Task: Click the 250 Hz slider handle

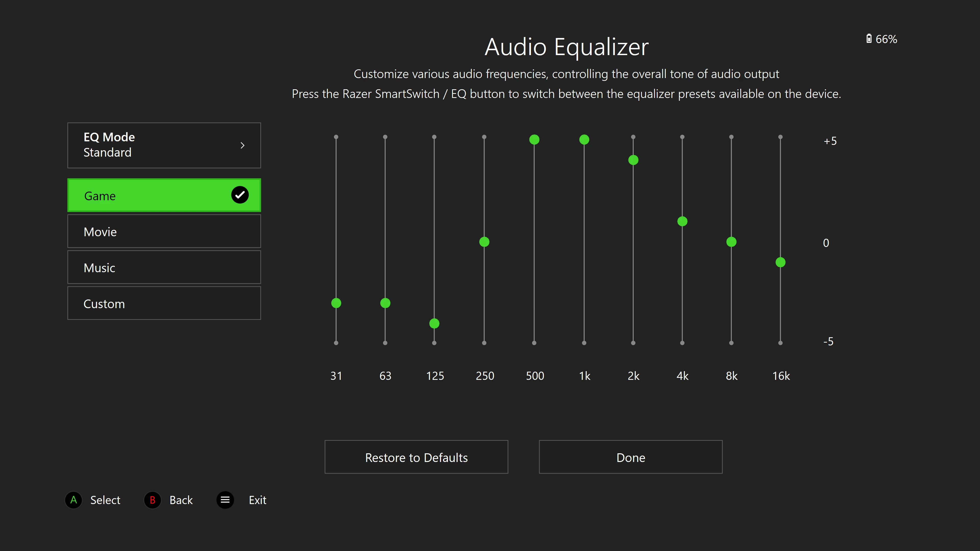Action: (x=484, y=242)
